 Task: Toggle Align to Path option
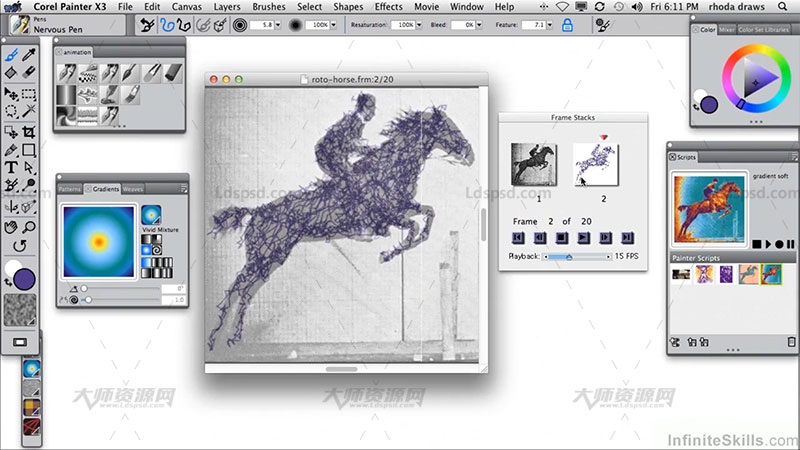(x=203, y=25)
